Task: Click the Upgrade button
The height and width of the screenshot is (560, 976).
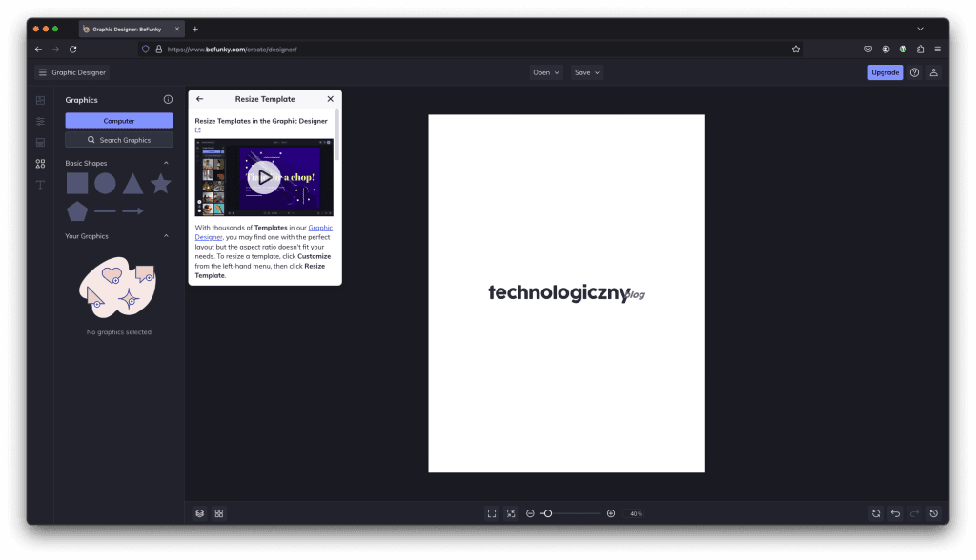Action: 884,72
